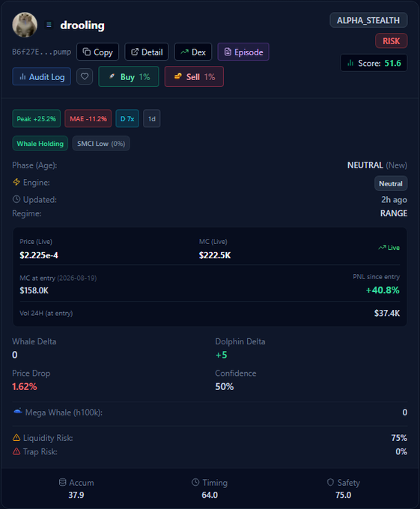Screen dimensions: 420x509
Task: Sell 1% of drooling
Action: [194, 76]
